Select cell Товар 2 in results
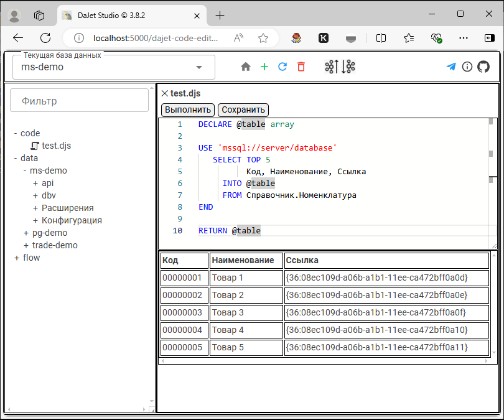 246,295
